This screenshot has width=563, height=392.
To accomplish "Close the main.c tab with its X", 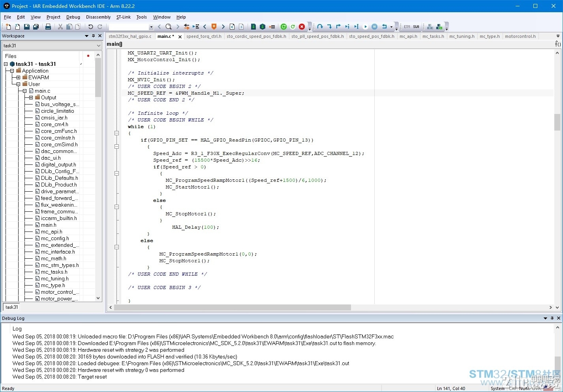I will [x=180, y=37].
